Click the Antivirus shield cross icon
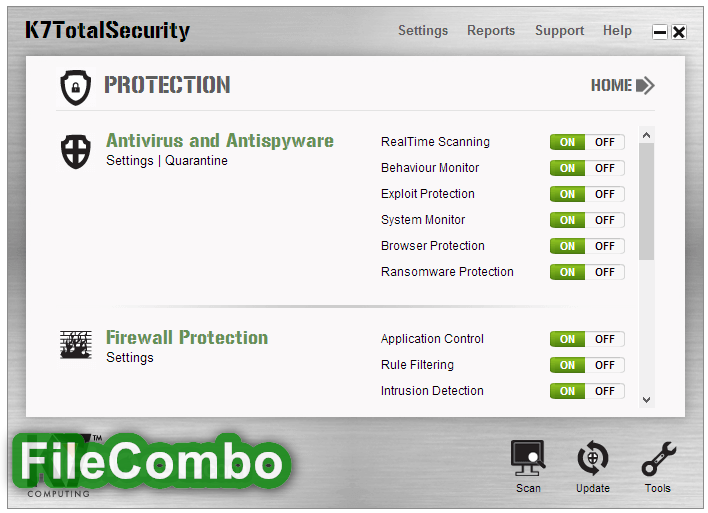Image resolution: width=708 pixels, height=513 pixels. [x=75, y=151]
